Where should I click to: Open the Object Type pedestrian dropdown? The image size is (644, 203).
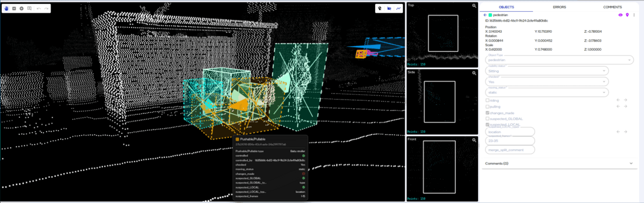coord(560,60)
